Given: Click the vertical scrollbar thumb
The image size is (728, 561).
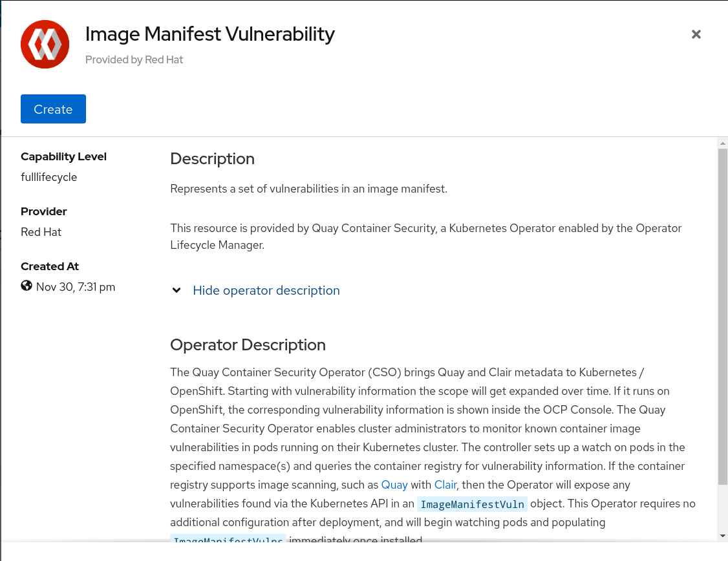Looking at the screenshot, I should 723,317.
